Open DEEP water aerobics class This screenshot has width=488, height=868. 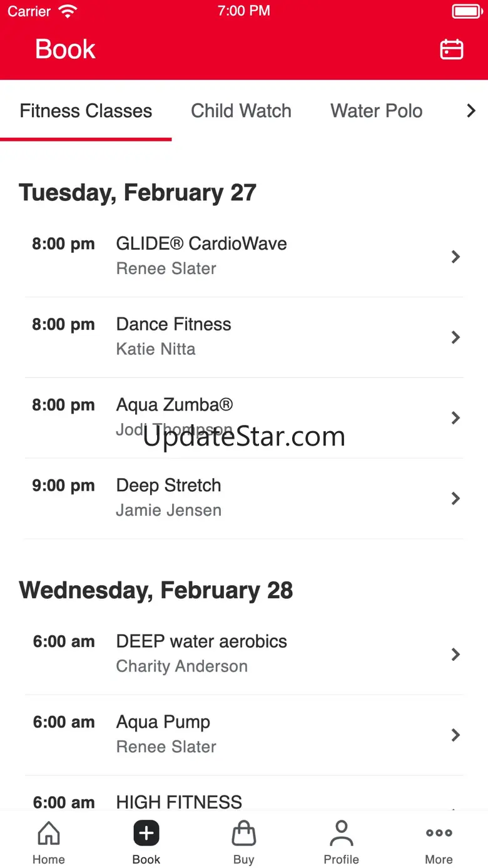click(x=244, y=654)
